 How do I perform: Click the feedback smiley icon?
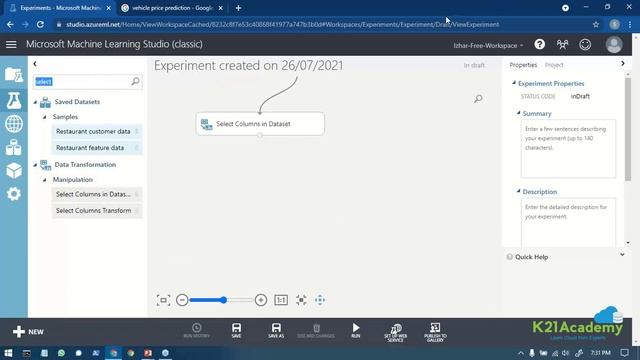click(585, 44)
